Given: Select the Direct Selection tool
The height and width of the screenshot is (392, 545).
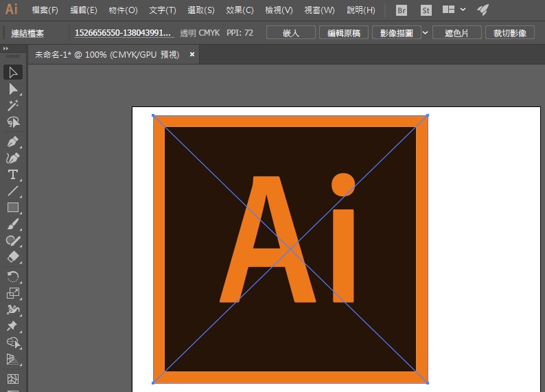Looking at the screenshot, I should click(13, 89).
